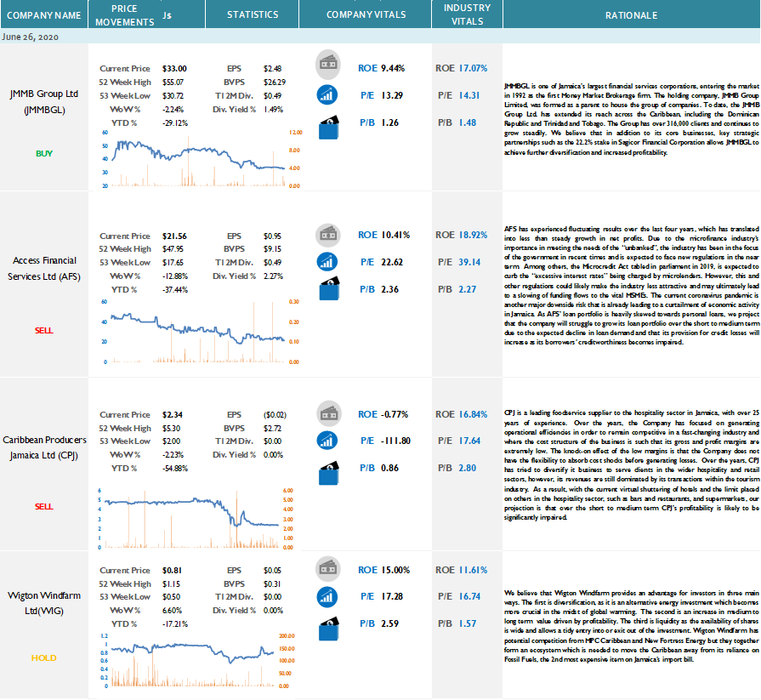Select the PRICE MOVEMENTS column header
This screenshot has width=761, height=700.
tap(146, 14)
